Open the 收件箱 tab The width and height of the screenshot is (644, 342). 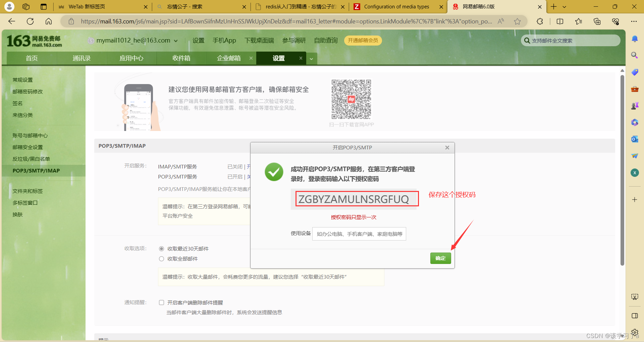click(181, 58)
